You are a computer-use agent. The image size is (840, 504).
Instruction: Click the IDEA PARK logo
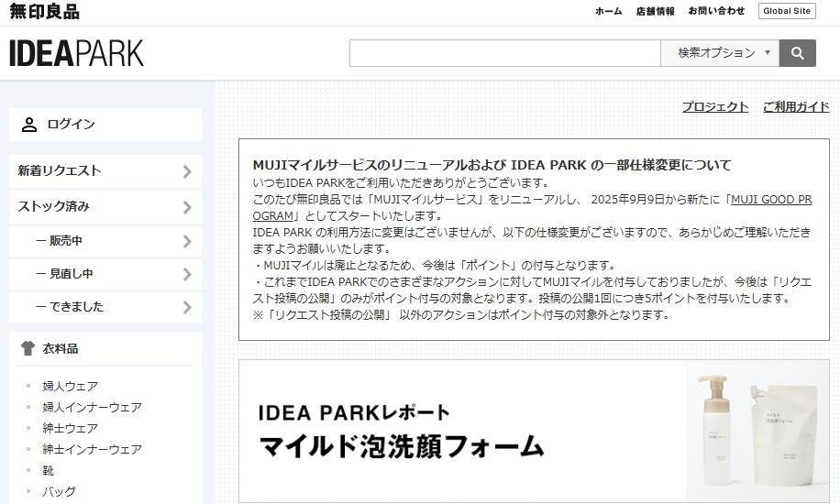77,54
